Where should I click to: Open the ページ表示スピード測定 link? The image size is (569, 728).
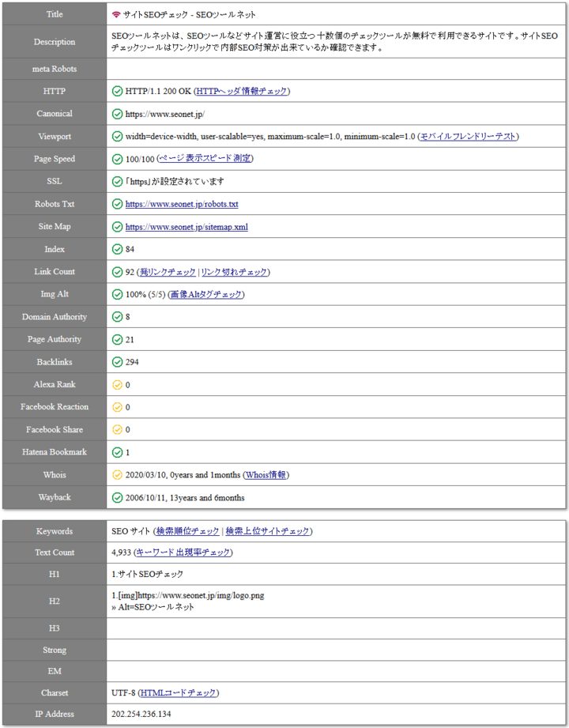[x=205, y=159]
